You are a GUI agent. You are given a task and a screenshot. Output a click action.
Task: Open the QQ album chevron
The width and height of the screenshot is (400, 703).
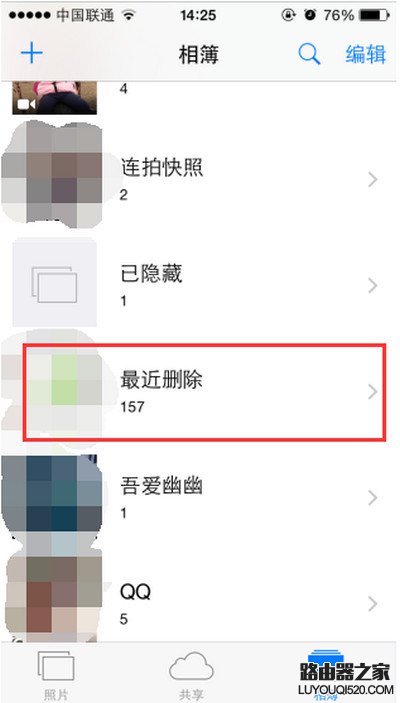click(373, 604)
